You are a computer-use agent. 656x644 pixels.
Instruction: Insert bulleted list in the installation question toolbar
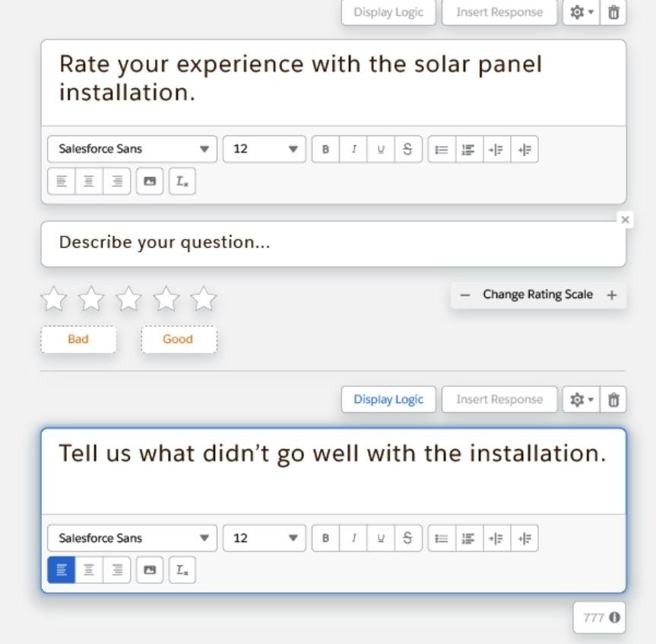point(442,538)
